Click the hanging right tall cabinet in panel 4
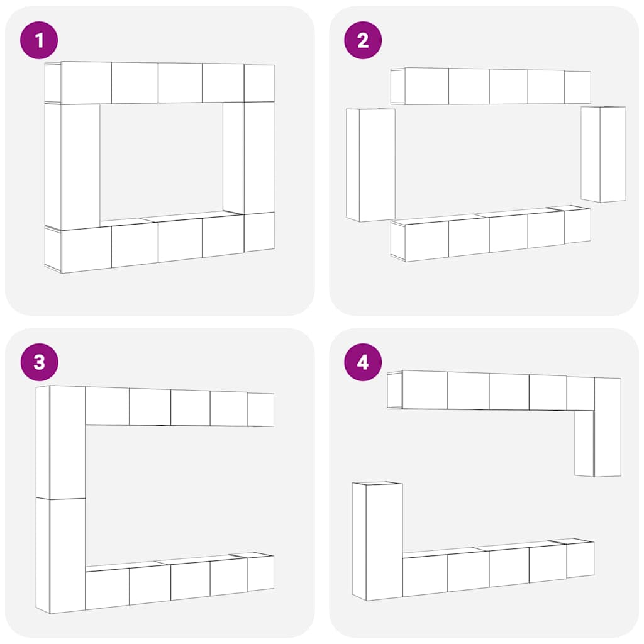This screenshot has height=644, width=644. [597, 427]
